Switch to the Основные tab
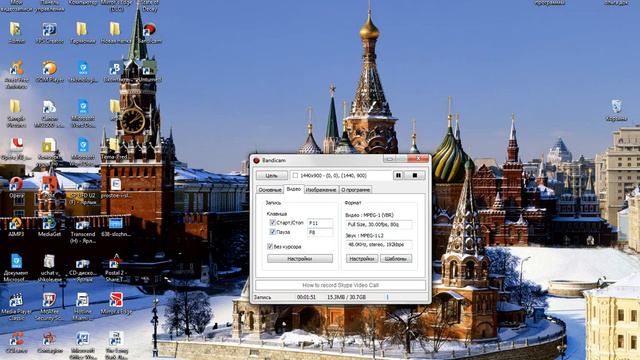This screenshot has width=640, height=360. (270, 190)
